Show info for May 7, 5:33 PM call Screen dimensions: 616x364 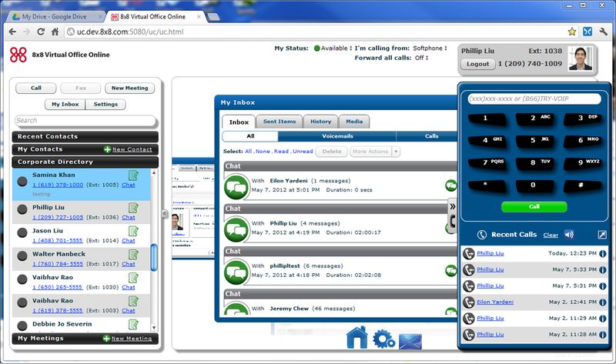[602, 270]
